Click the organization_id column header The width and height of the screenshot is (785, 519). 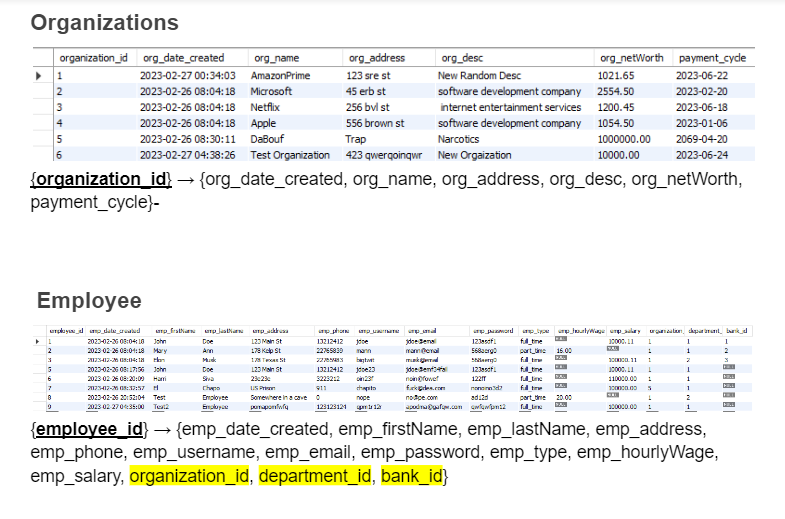(x=94, y=58)
